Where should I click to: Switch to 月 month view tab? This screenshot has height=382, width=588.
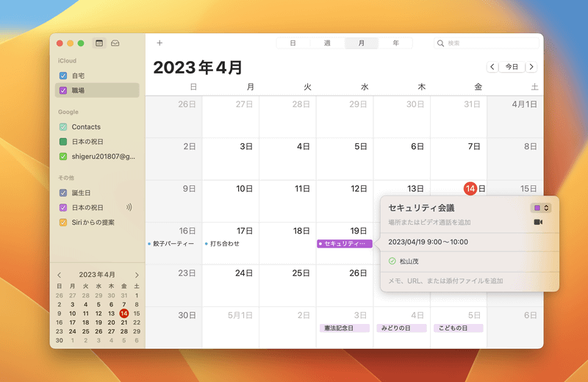point(361,43)
